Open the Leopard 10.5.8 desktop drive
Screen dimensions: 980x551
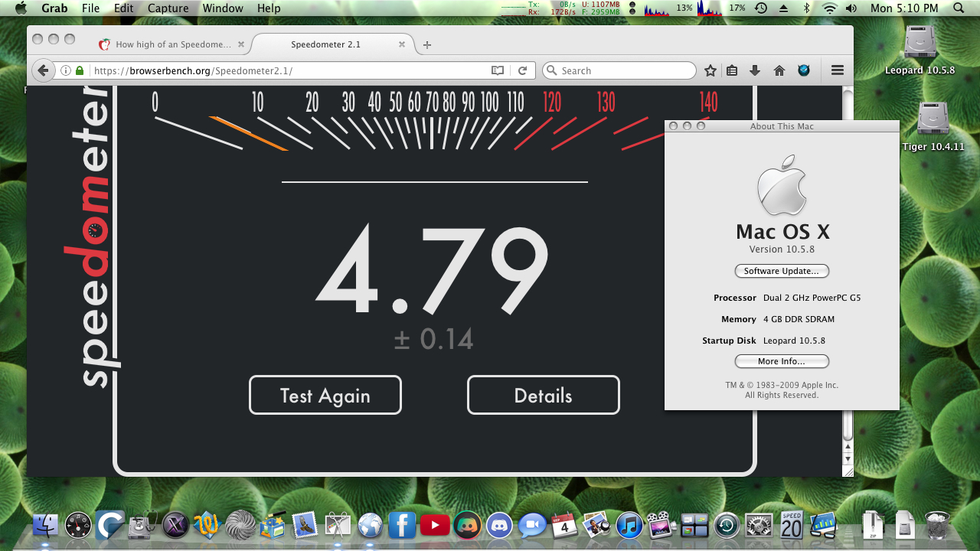920,50
